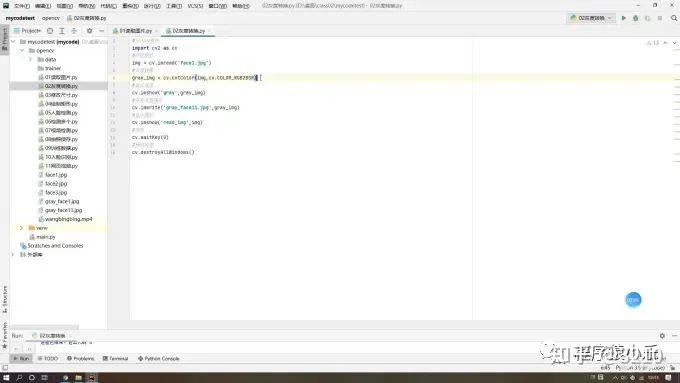Screen dimensions: 680x383
Task: Click the Windows Start button
Action: point(6,378)
